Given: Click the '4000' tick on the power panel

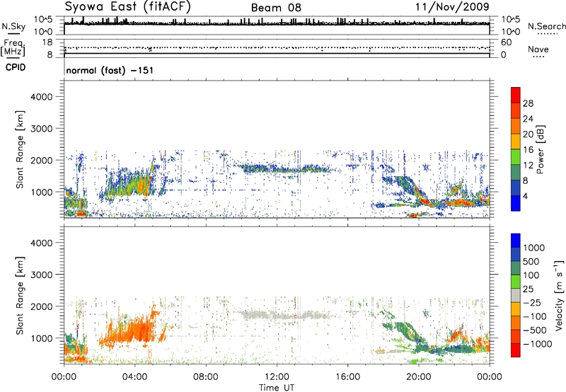Looking at the screenshot, I should [x=41, y=97].
